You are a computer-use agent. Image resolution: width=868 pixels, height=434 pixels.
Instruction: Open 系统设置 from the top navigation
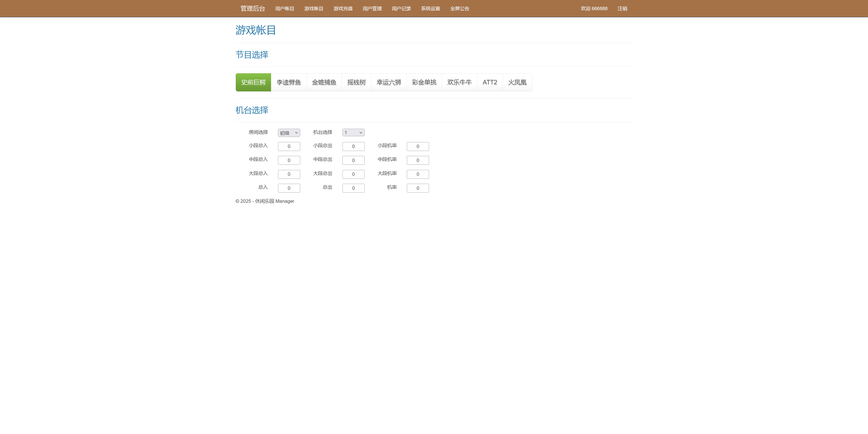(430, 8)
